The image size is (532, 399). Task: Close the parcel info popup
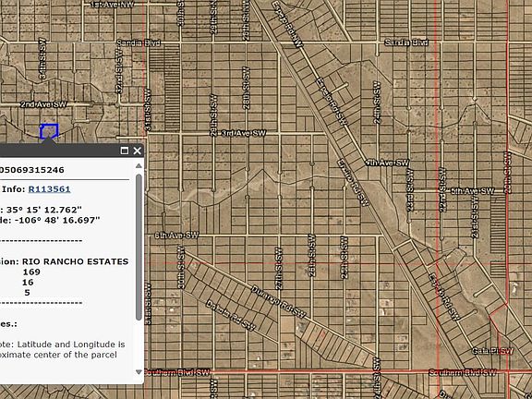[x=137, y=151]
